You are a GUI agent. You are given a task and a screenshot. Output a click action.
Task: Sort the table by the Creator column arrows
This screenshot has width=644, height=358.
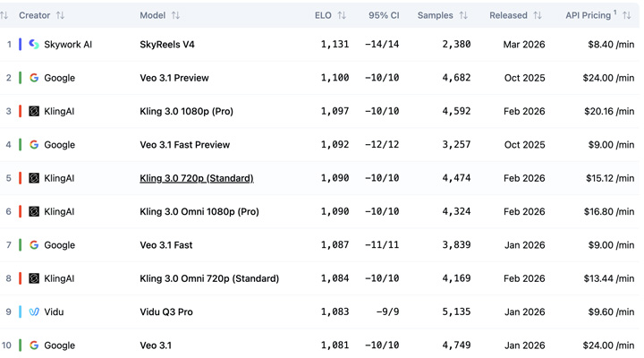click(x=60, y=15)
